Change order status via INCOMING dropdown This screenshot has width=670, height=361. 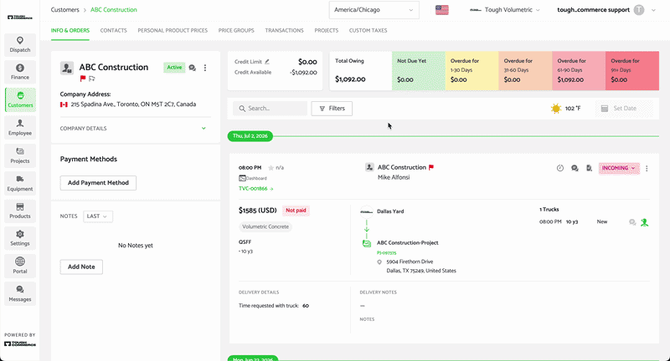point(619,168)
